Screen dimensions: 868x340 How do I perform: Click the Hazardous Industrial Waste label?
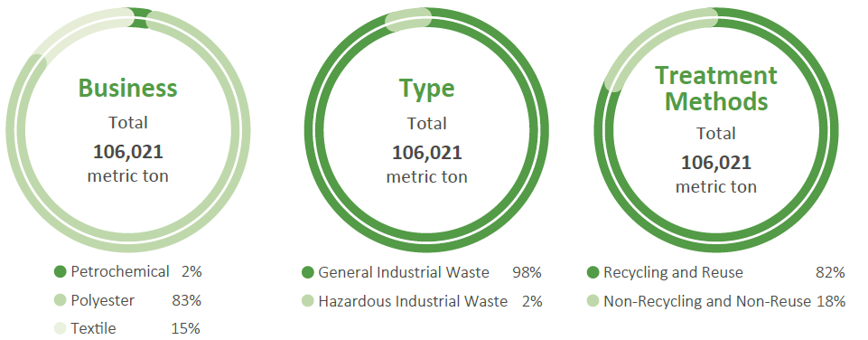[413, 301]
